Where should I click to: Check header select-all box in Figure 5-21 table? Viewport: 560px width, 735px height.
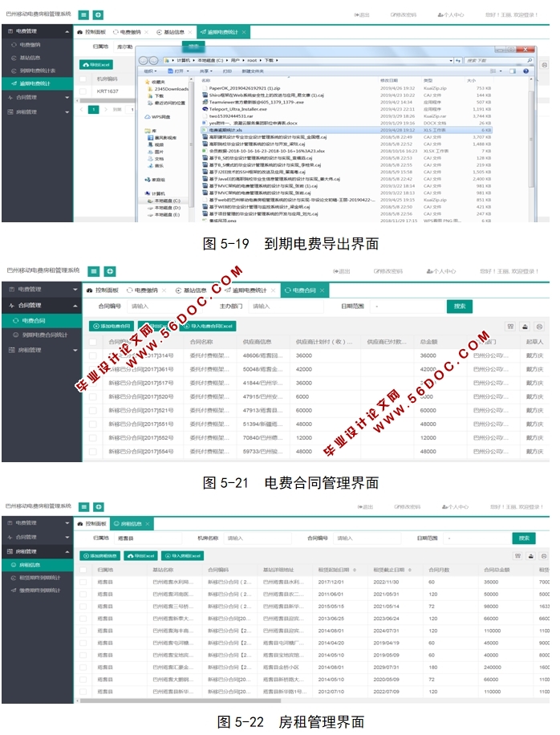click(93, 342)
